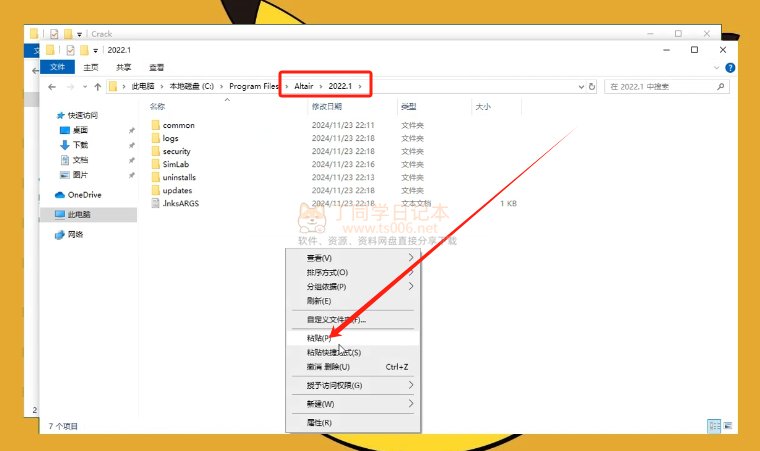Go back with the back arrow
The image size is (760, 451).
coord(52,87)
